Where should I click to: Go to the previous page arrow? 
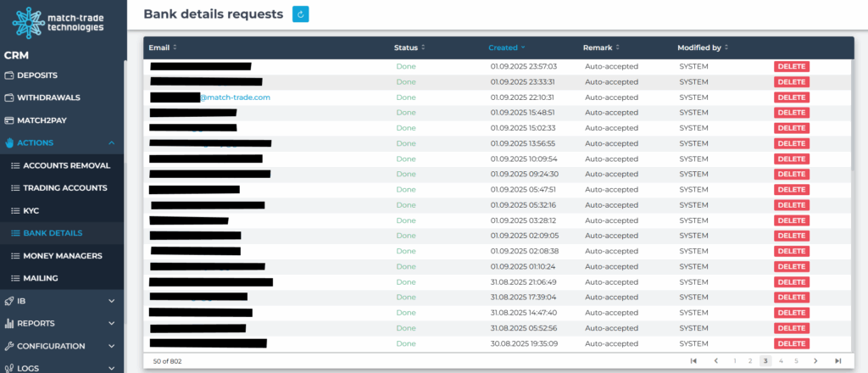point(715,361)
